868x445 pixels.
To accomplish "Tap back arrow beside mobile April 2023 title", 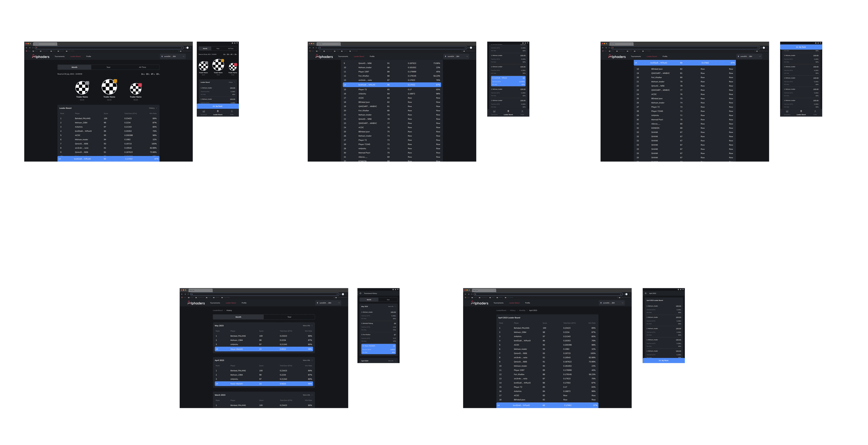I will coord(646,293).
